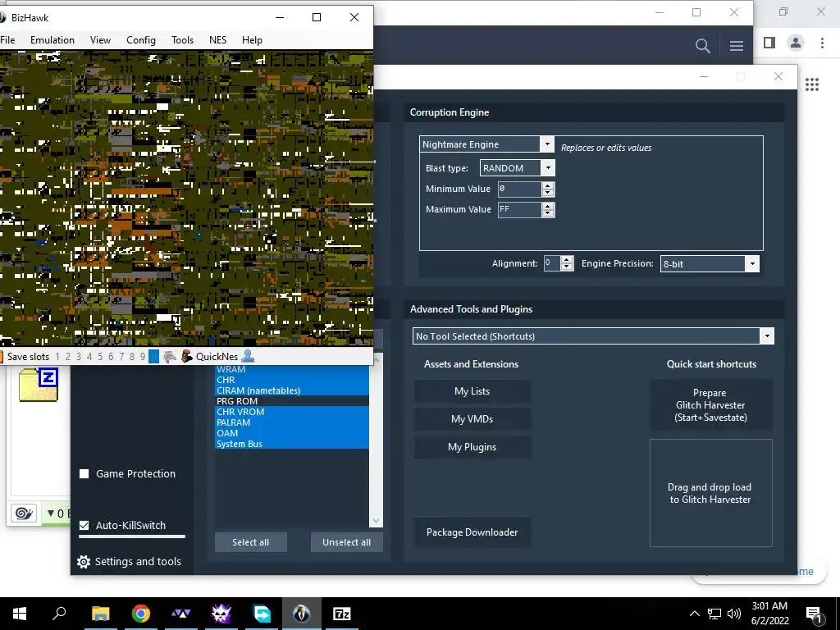Open the BizHawk NES menu
This screenshot has height=630, width=840.
(x=217, y=40)
